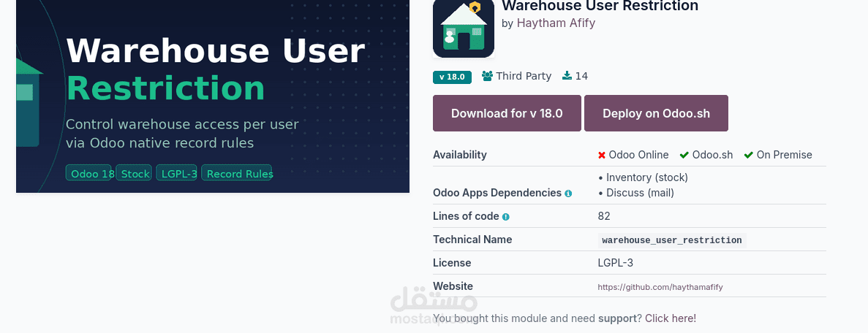Click the 'Stock' tag on banner

tap(134, 173)
